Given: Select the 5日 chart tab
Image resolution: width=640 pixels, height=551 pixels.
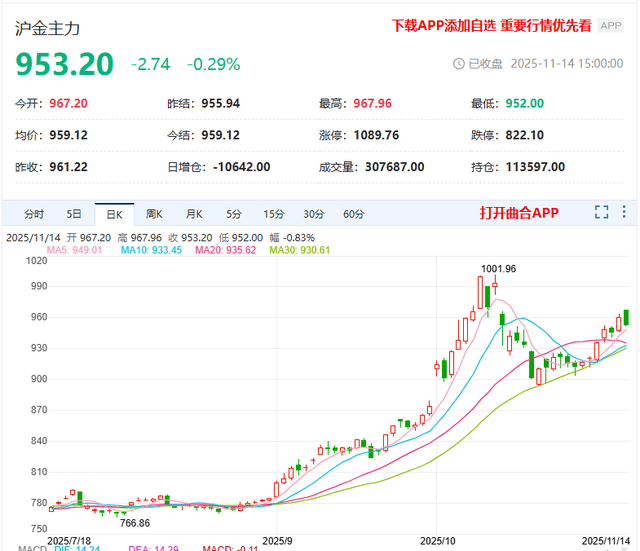Looking at the screenshot, I should pyautogui.click(x=74, y=213).
